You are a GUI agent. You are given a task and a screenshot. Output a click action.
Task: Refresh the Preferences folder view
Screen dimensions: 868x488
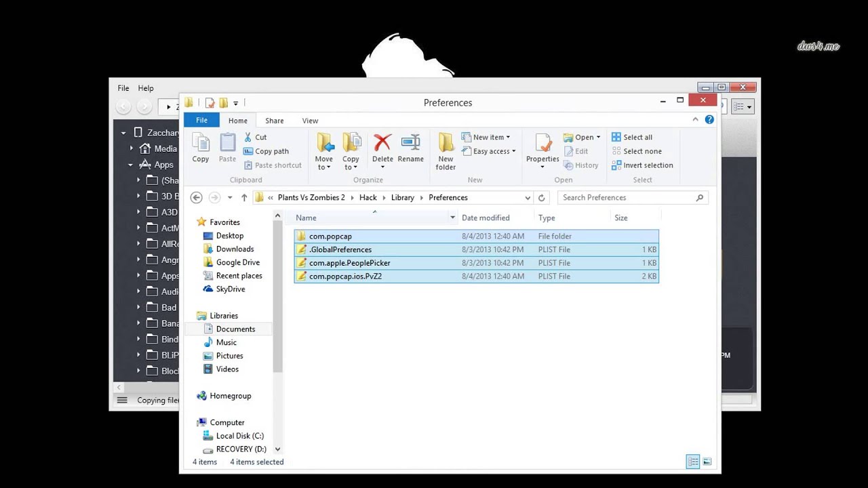[x=541, y=198]
